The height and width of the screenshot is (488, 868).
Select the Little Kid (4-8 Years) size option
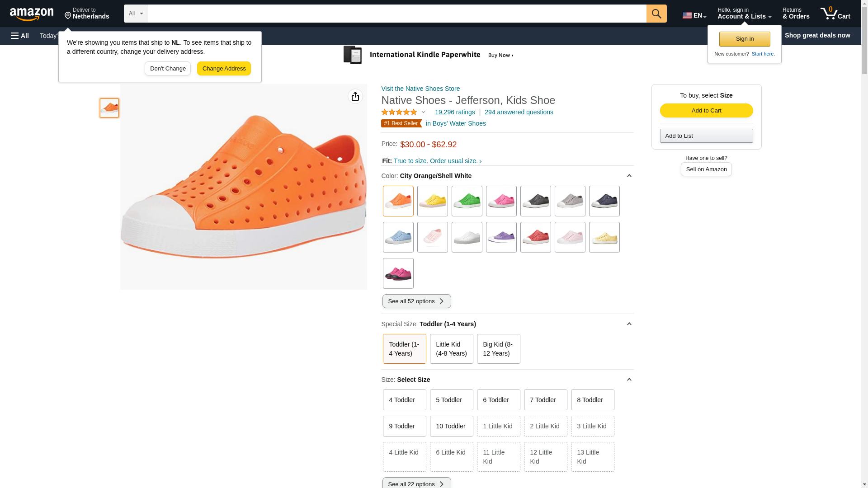(x=451, y=349)
